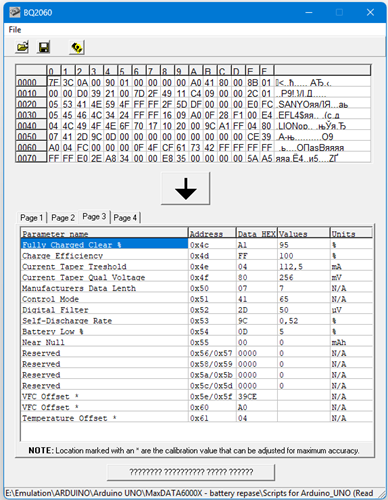Select Current Taper Qual Voltage parameter
The width and height of the screenshot is (388, 500).
tap(197, 277)
